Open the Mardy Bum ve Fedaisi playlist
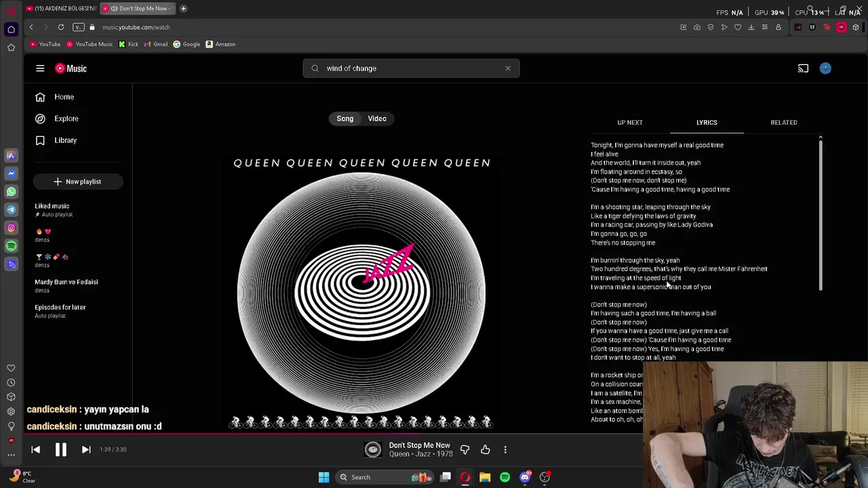This screenshot has width=868, height=488. pos(66,282)
